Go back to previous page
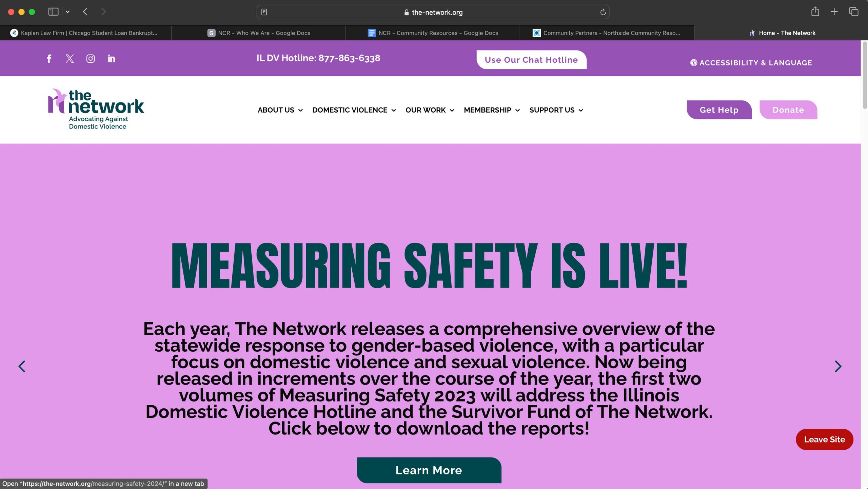This screenshot has height=489, width=868. 85,12
